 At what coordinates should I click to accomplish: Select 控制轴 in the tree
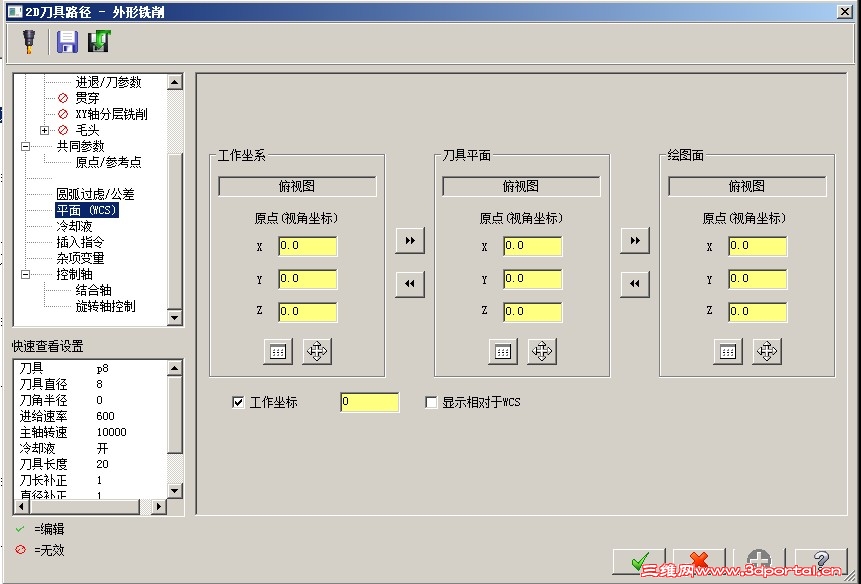pyautogui.click(x=74, y=274)
